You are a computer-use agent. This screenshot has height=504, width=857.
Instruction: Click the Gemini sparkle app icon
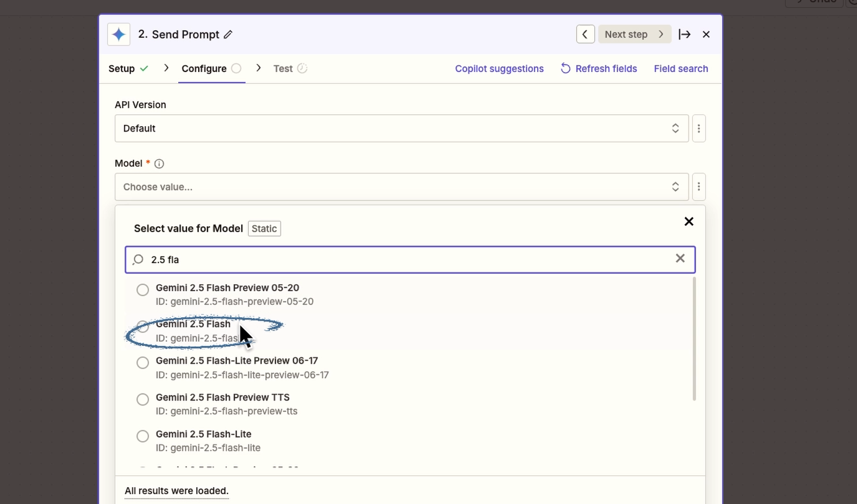[119, 35]
